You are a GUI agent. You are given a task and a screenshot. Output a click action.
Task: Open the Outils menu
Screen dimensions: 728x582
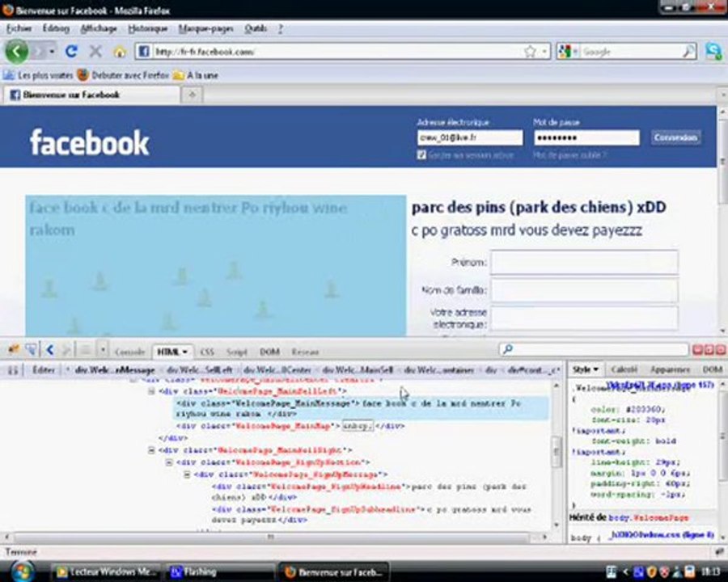[x=256, y=29]
